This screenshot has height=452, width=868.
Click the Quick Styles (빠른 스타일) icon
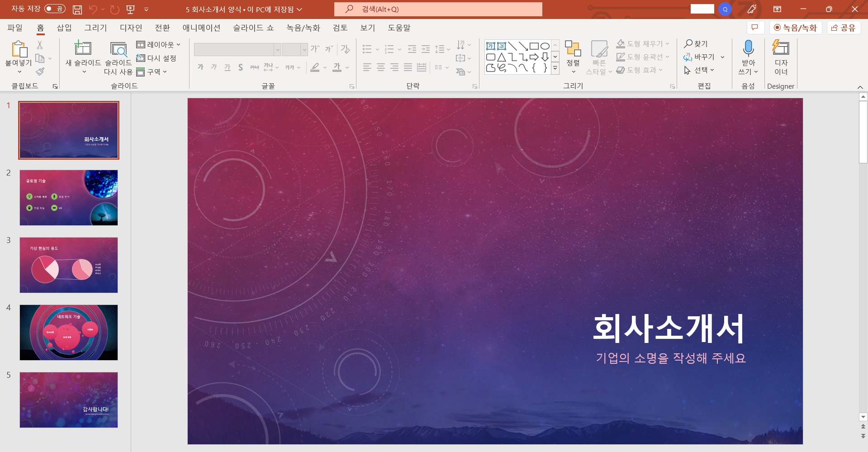coord(599,48)
